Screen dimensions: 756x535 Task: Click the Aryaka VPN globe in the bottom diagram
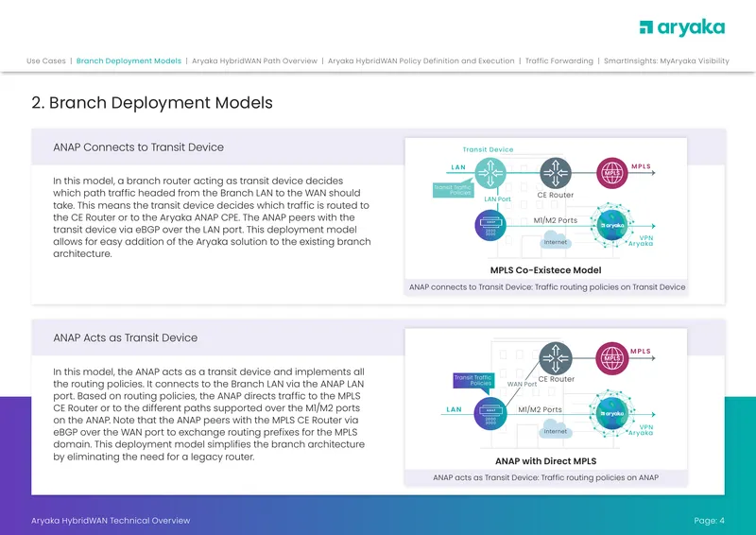click(x=612, y=413)
